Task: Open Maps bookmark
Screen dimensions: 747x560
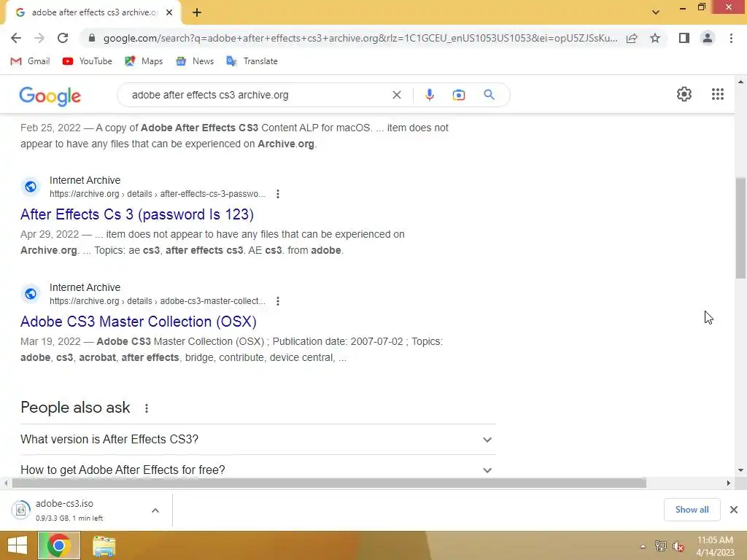Action: pyautogui.click(x=144, y=61)
